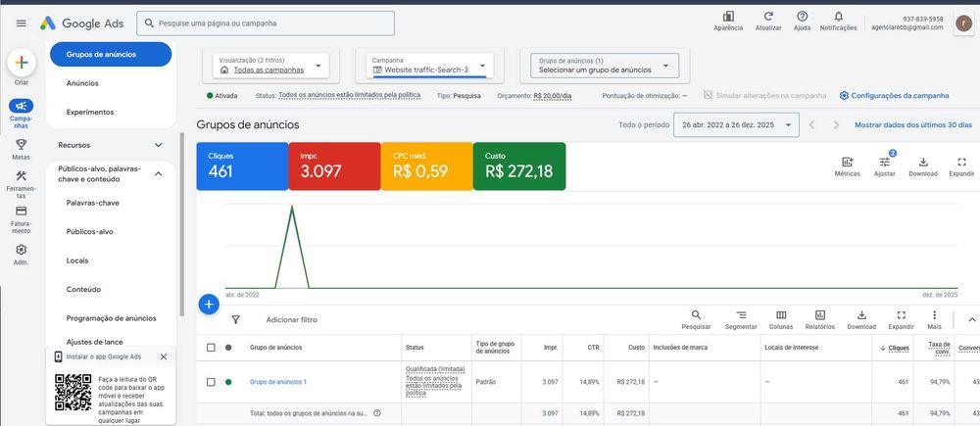Screen dimensions: 980x426
Task: Open Anúncios in the side menu
Action: (x=82, y=83)
